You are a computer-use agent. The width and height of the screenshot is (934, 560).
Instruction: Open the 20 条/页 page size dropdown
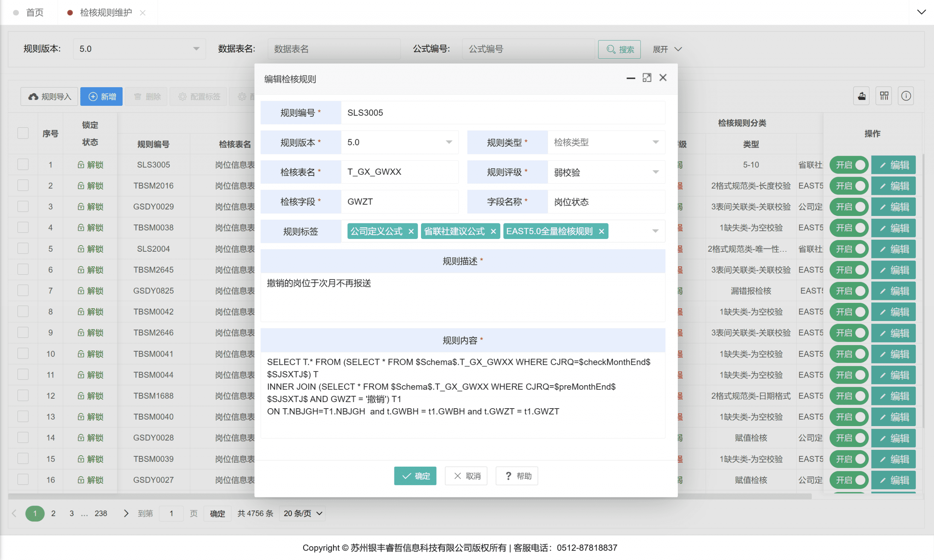click(302, 513)
